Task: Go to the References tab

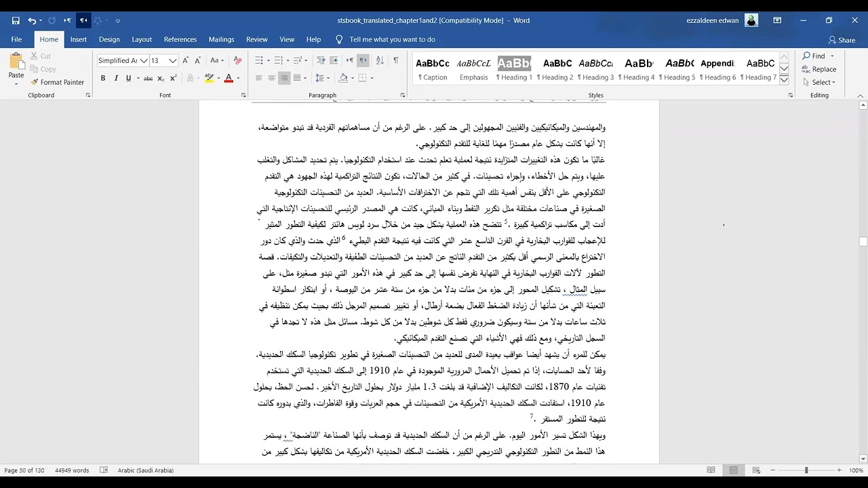Action: (x=180, y=39)
